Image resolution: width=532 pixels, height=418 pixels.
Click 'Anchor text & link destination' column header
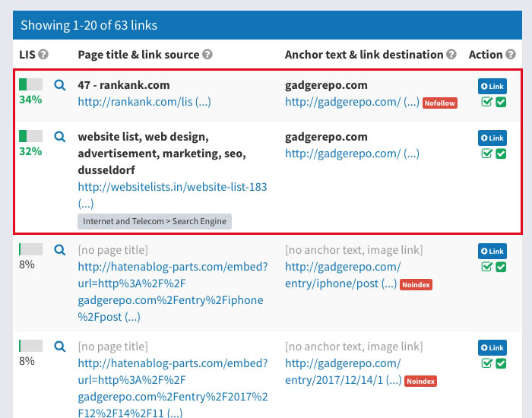click(x=364, y=54)
